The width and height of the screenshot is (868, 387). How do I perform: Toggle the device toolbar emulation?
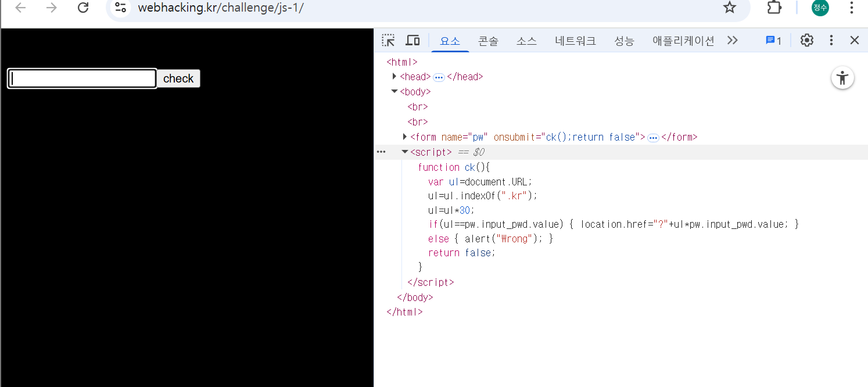tap(413, 40)
